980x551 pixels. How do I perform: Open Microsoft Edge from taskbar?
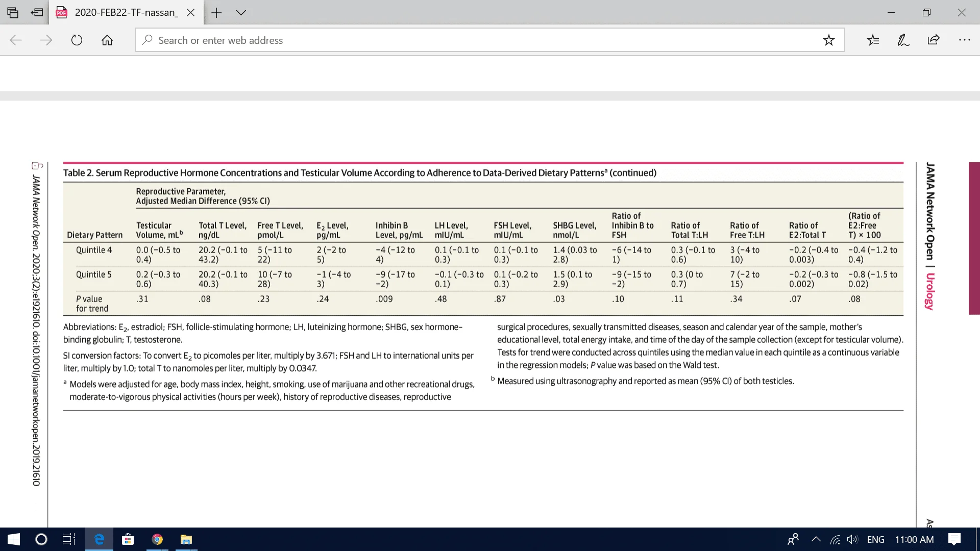pos(99,539)
